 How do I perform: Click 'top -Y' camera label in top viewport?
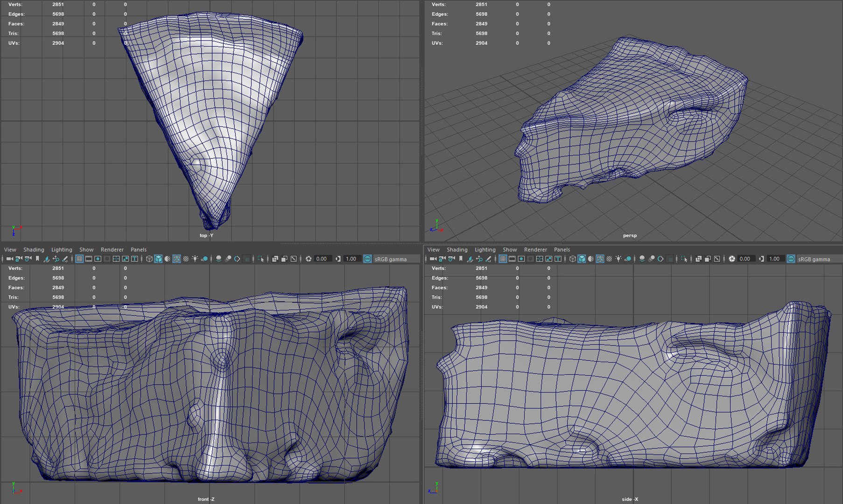(x=206, y=236)
